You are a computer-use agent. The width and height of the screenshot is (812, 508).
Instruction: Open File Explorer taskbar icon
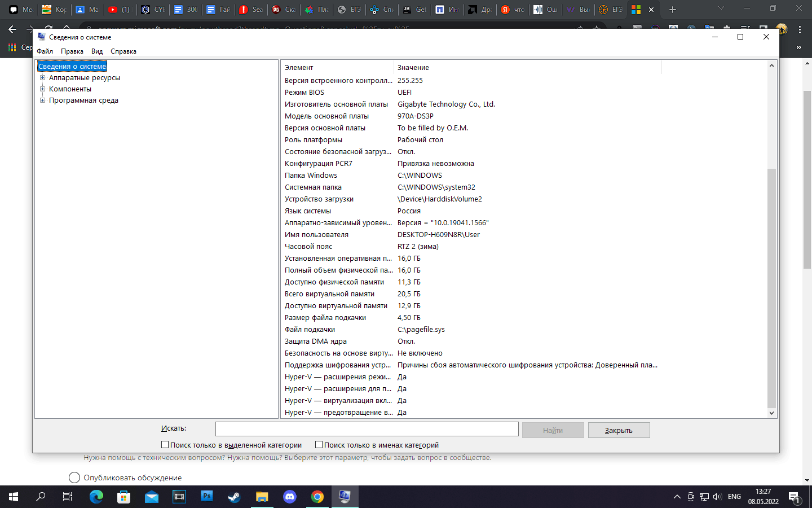(x=262, y=497)
